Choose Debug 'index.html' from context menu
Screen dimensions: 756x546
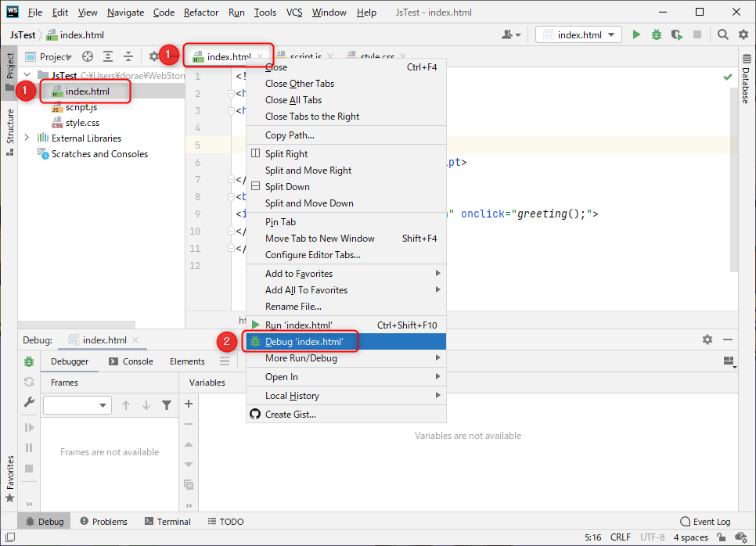point(346,342)
